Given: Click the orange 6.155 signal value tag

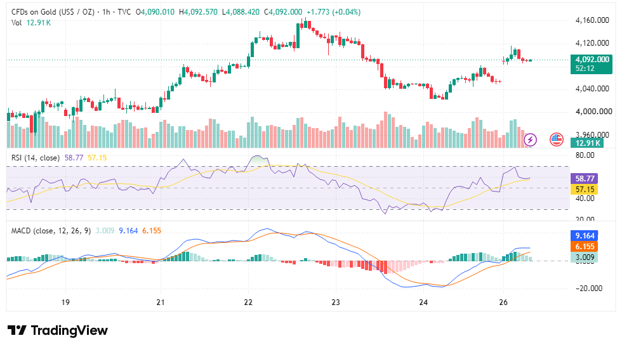Looking at the screenshot, I should point(584,246).
